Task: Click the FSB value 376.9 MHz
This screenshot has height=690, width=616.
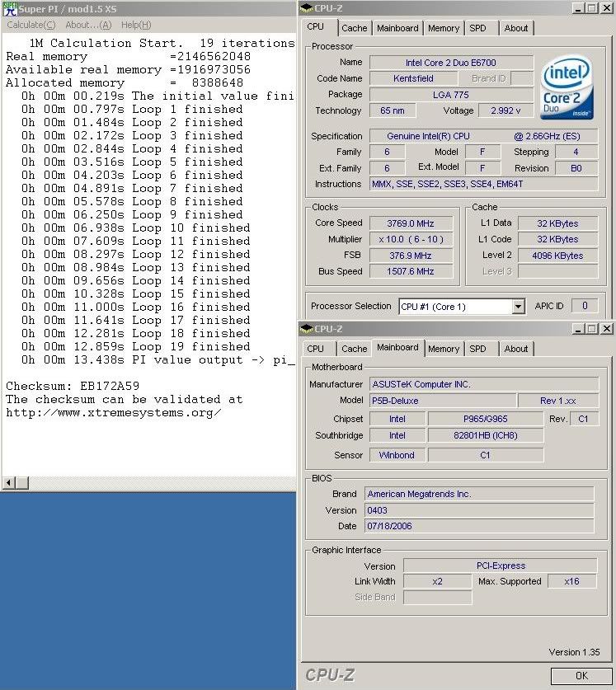Action: click(x=411, y=256)
